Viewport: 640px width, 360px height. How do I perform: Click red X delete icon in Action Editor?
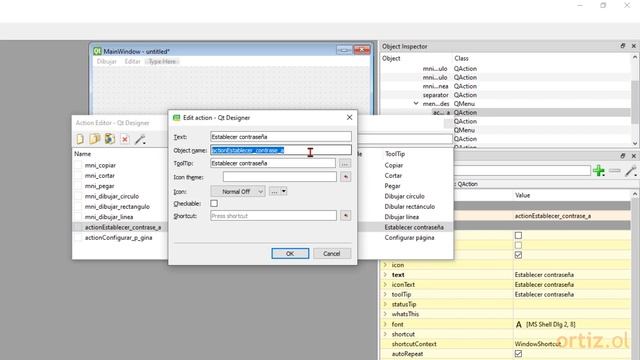coord(125,140)
